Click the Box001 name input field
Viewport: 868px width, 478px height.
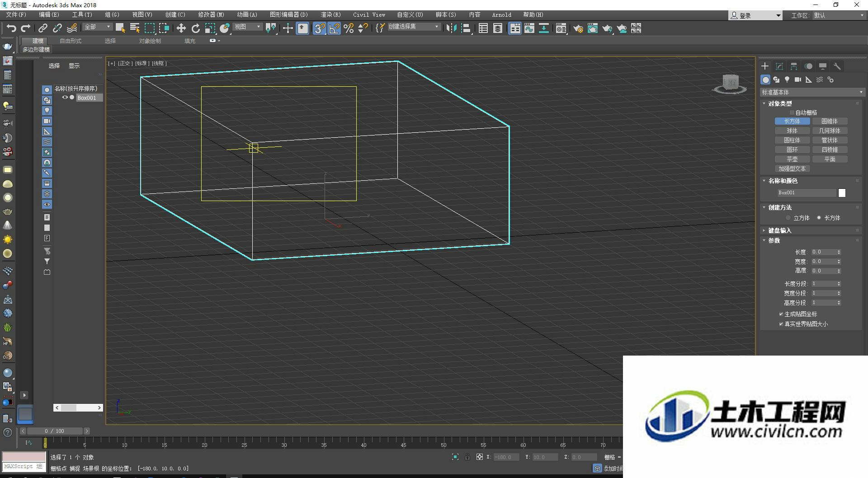click(807, 193)
